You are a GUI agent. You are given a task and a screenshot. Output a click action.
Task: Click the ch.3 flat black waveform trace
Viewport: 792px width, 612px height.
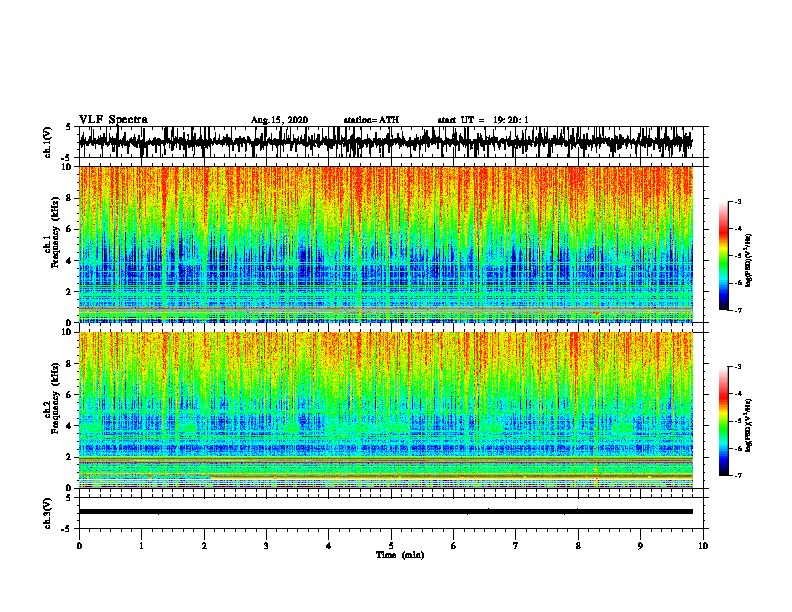pos(385,512)
